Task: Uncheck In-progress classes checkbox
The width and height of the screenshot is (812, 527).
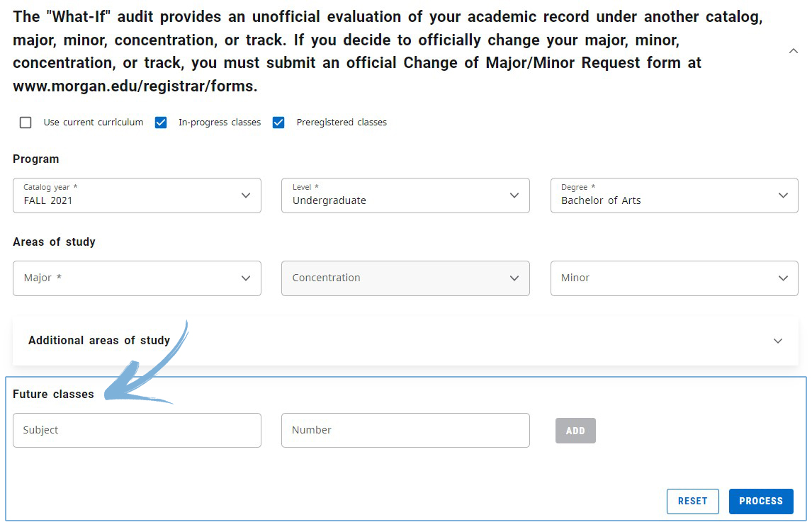Action: pyautogui.click(x=161, y=123)
